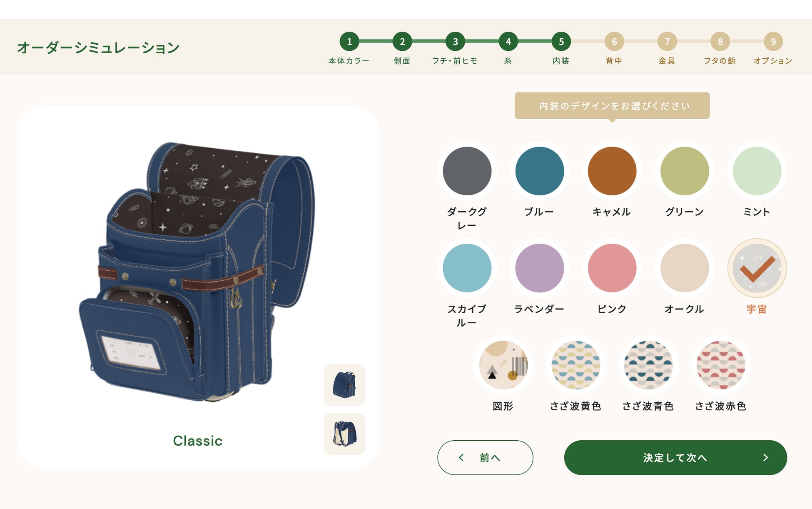Image resolution: width=812 pixels, height=509 pixels.
Task: Click the right chevron on 決定して次へ
Action: pos(765,457)
